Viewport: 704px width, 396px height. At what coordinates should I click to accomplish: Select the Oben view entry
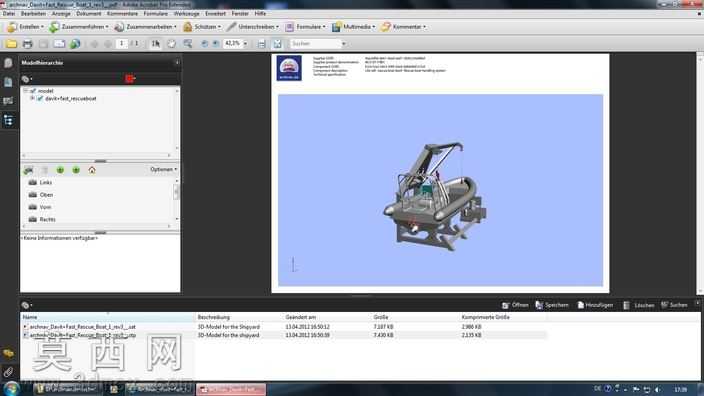[46, 195]
